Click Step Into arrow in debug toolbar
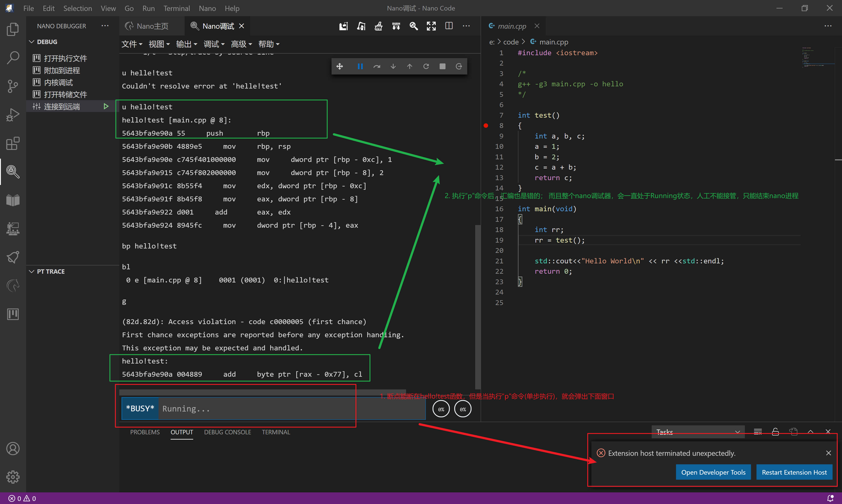842x504 pixels. click(x=393, y=67)
